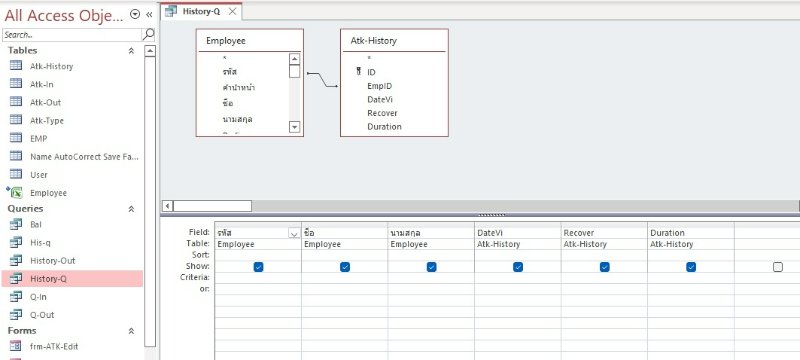Uncheck Show box for ชื่อ column

coord(345,267)
